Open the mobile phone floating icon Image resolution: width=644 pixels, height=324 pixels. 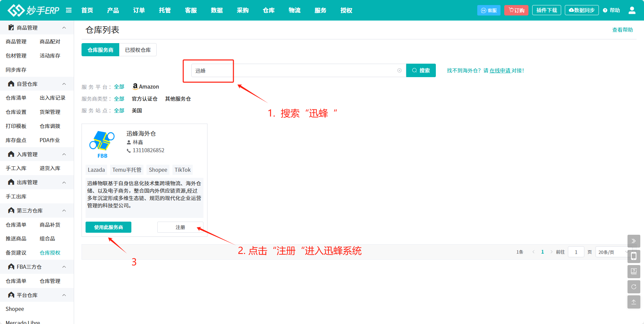(634, 256)
